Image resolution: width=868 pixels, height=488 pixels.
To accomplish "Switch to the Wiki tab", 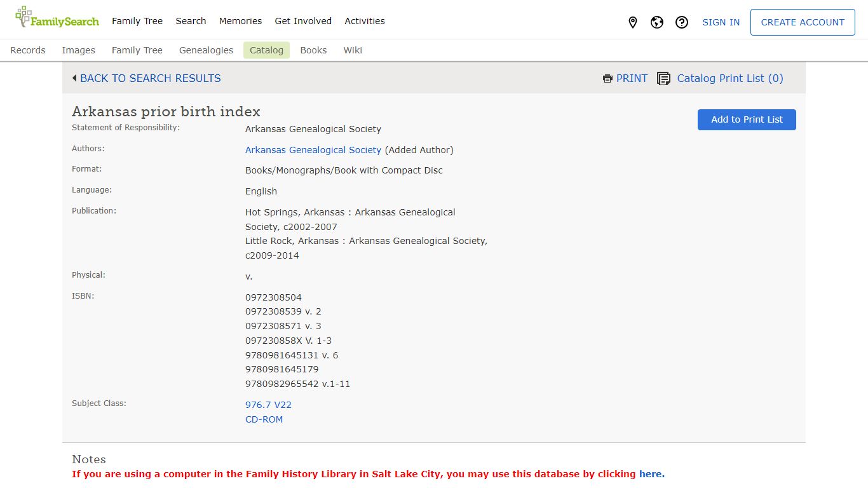I will tap(353, 50).
